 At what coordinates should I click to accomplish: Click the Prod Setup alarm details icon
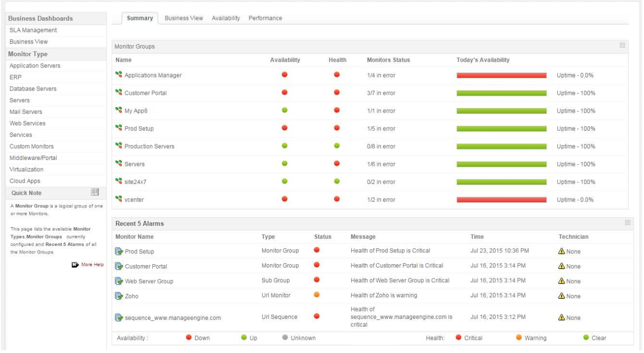tap(119, 252)
